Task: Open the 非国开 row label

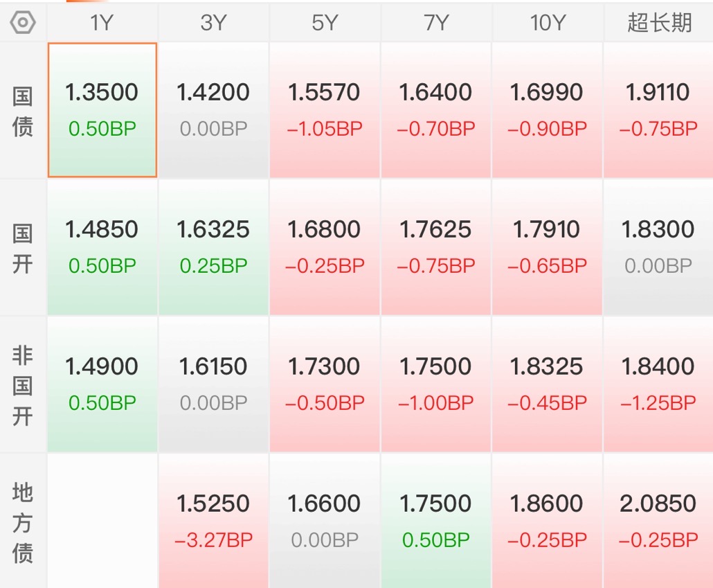Action: (23, 385)
